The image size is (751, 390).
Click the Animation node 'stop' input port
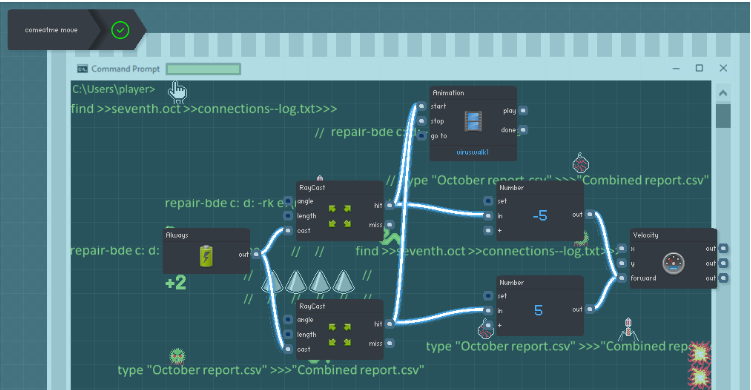coord(421,121)
